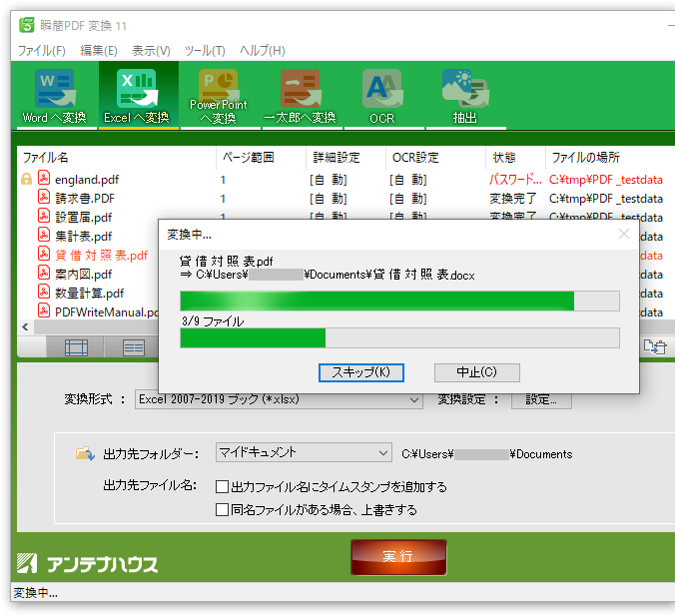The height and width of the screenshot is (616, 675).
Task: Open the 変換形式 format dropdown
Action: (279, 399)
